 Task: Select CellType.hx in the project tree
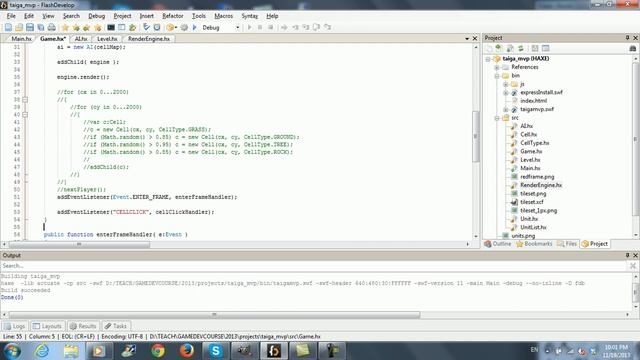(535, 143)
